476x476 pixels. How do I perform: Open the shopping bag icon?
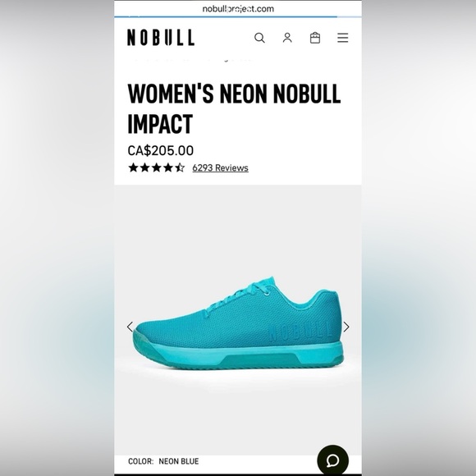point(315,38)
